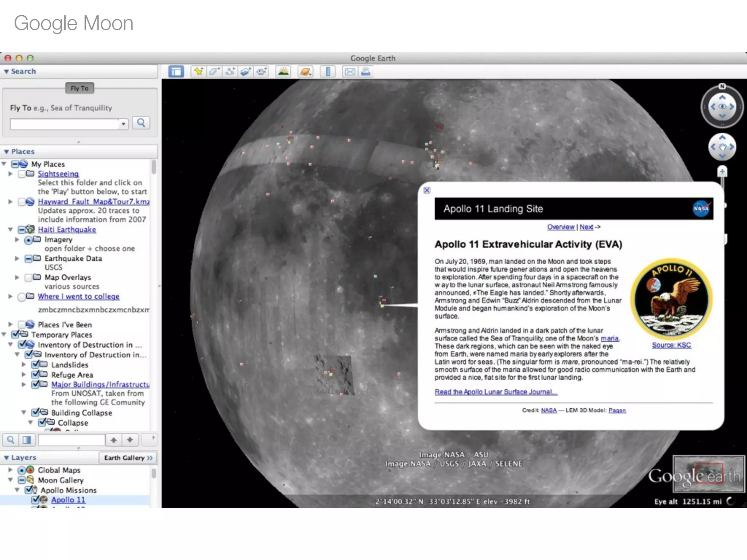Viewport: 747px width, 560px height.
Task: Add a path using toolbar icon
Action: tap(230, 71)
